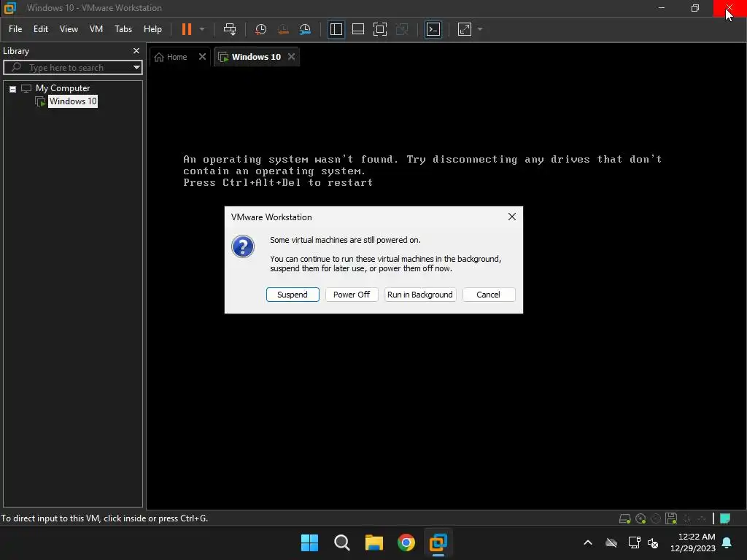Open the VM menu
Screen dimensions: 747x560
96,29
